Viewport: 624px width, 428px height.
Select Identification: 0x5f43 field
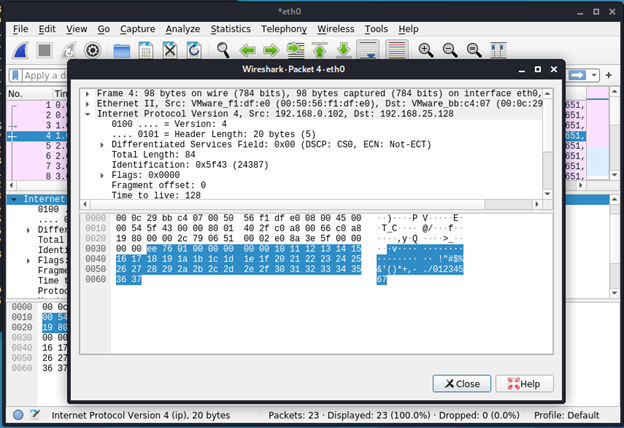(x=190, y=165)
